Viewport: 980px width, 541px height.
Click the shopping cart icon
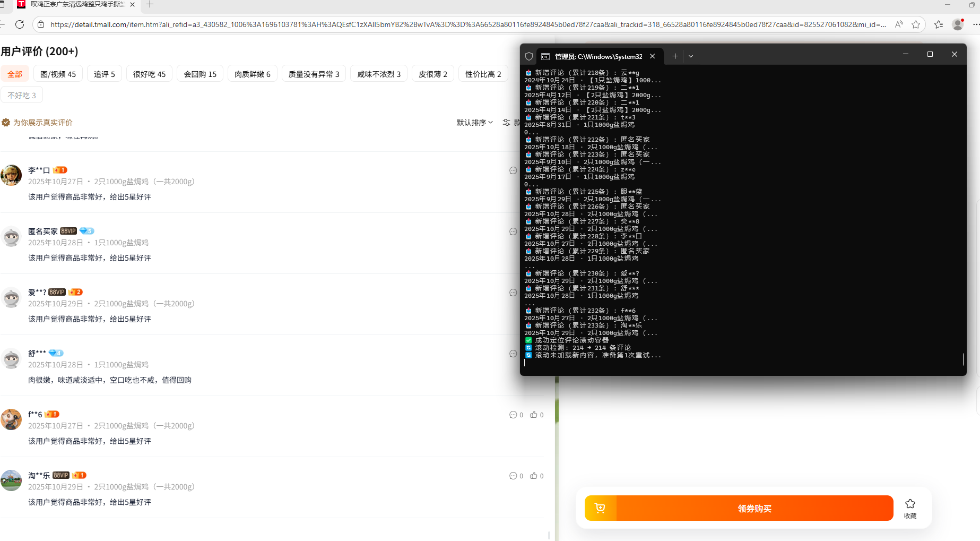pyautogui.click(x=600, y=508)
